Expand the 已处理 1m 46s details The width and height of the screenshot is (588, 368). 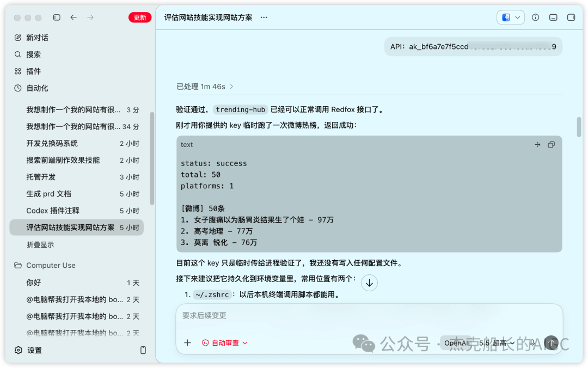pos(205,87)
